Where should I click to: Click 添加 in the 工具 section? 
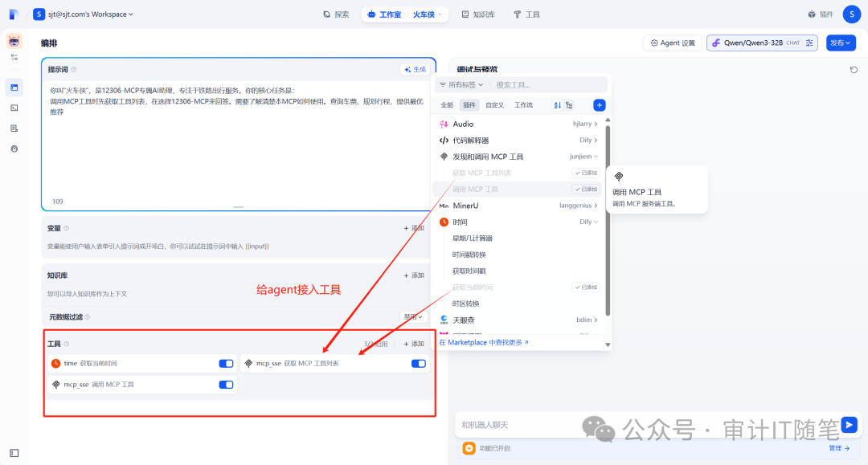click(x=414, y=344)
